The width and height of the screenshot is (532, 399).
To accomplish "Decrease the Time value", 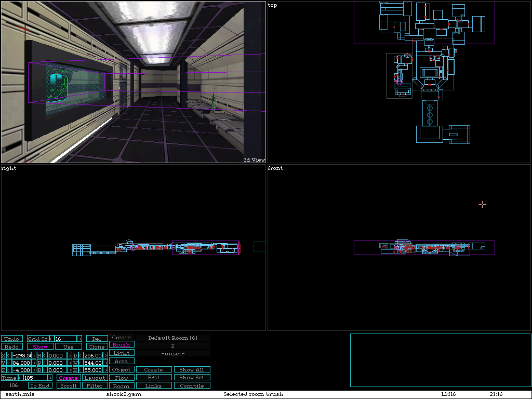I will [21, 378].
